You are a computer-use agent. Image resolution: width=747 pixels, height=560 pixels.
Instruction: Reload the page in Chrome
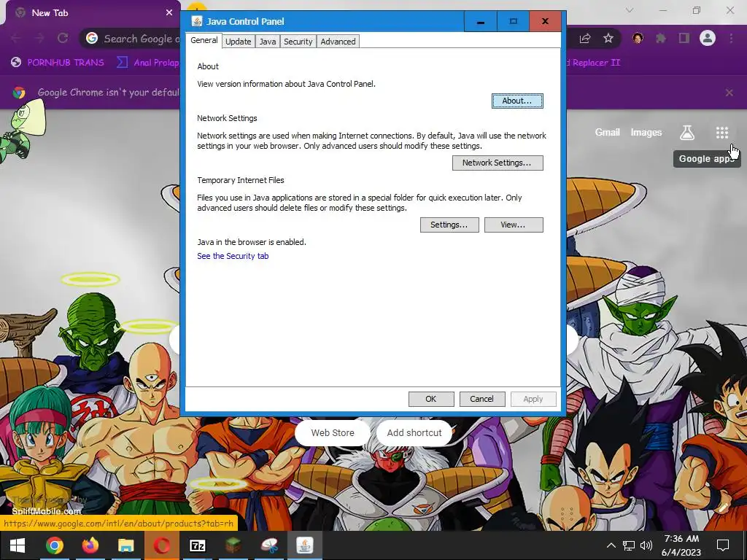[63, 38]
